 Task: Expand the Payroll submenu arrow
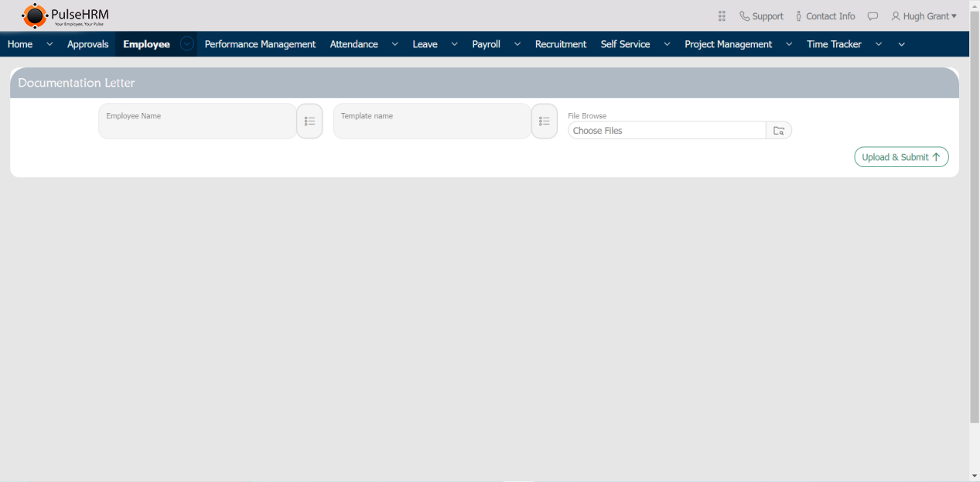point(517,44)
